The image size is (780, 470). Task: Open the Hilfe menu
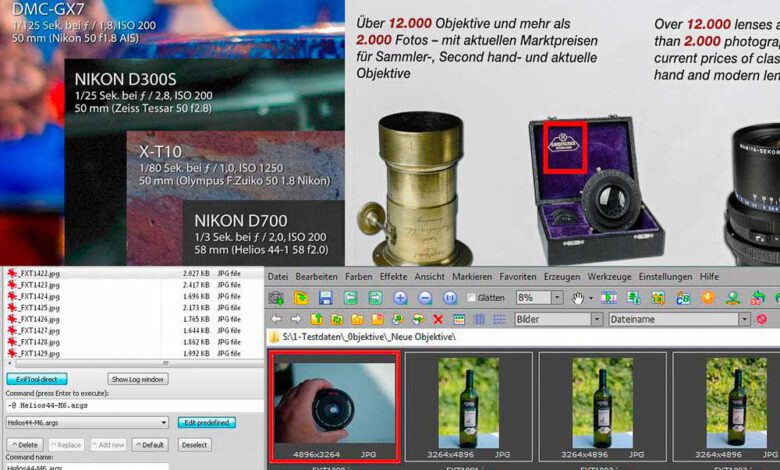[x=709, y=277]
